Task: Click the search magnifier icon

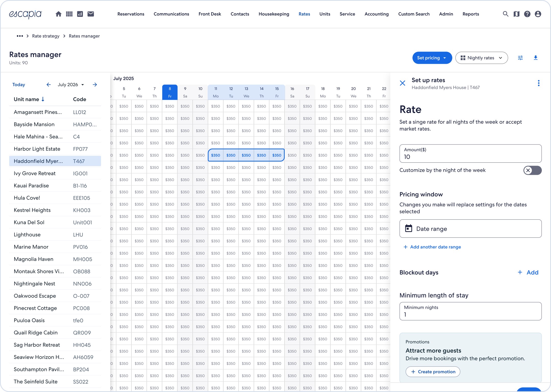Action: coord(505,14)
